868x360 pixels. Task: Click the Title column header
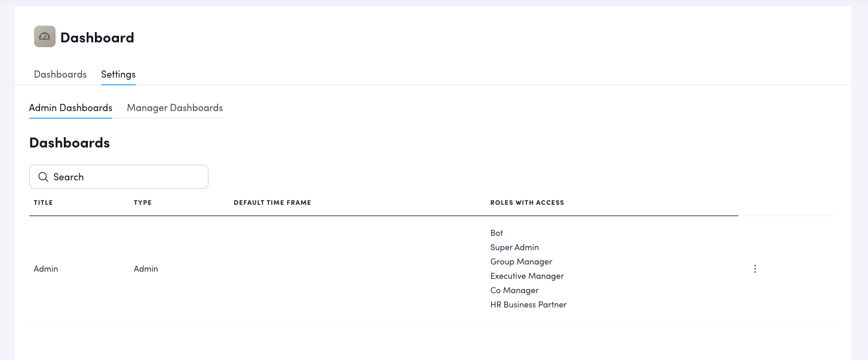tap(44, 203)
